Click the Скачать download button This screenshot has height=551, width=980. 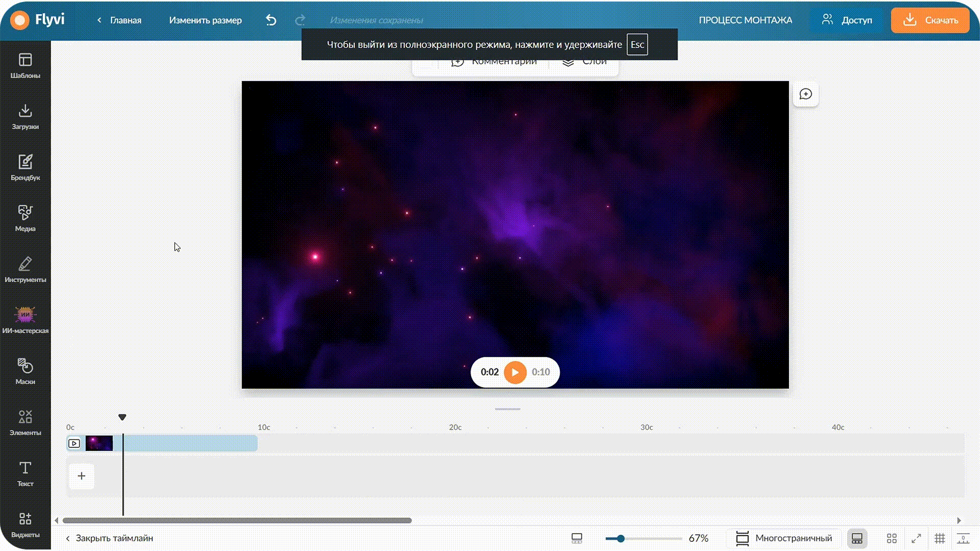tap(930, 20)
